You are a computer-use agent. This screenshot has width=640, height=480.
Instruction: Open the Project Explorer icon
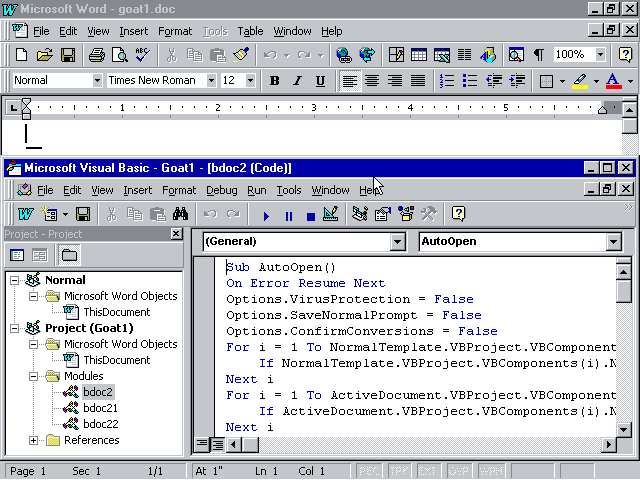(360, 214)
